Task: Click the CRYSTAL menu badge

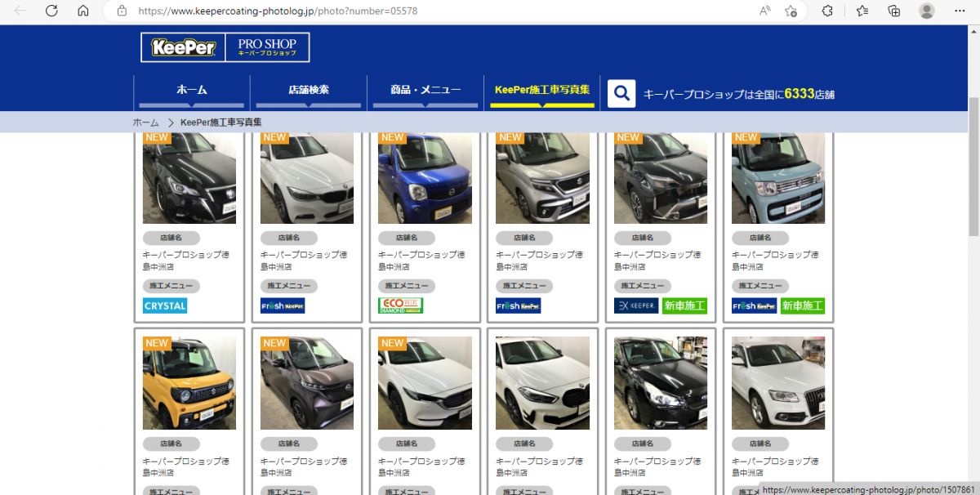Action: coord(165,305)
